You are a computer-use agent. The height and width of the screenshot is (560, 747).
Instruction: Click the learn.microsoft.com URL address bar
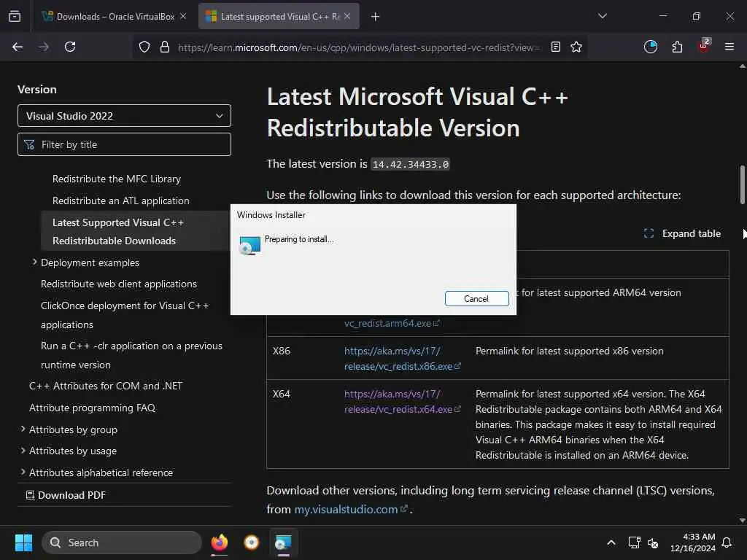[x=358, y=47]
